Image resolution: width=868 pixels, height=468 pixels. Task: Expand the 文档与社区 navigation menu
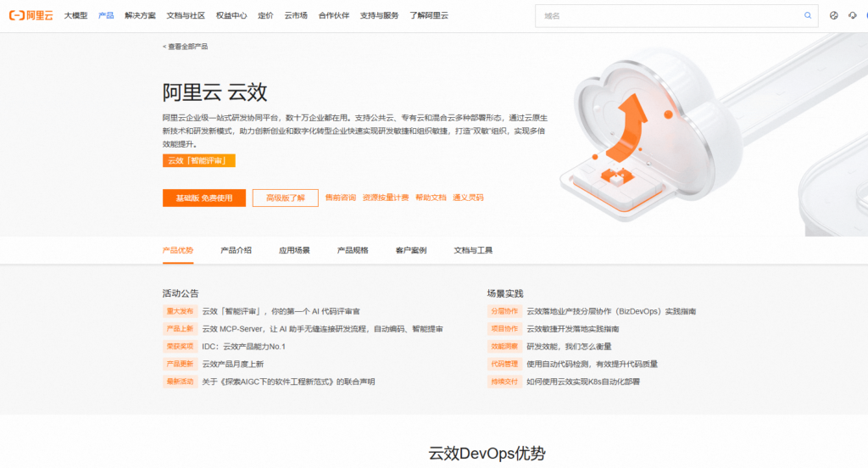click(186, 15)
